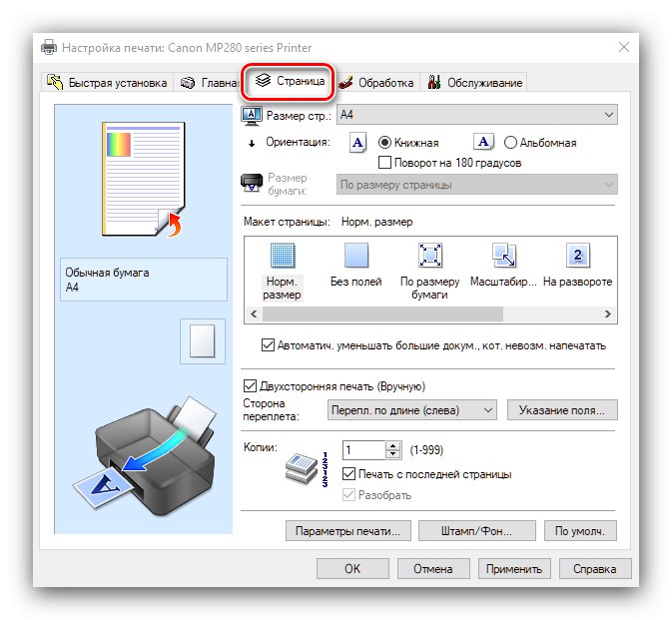Open the Размер стр. A4 dropdown

coord(477,115)
